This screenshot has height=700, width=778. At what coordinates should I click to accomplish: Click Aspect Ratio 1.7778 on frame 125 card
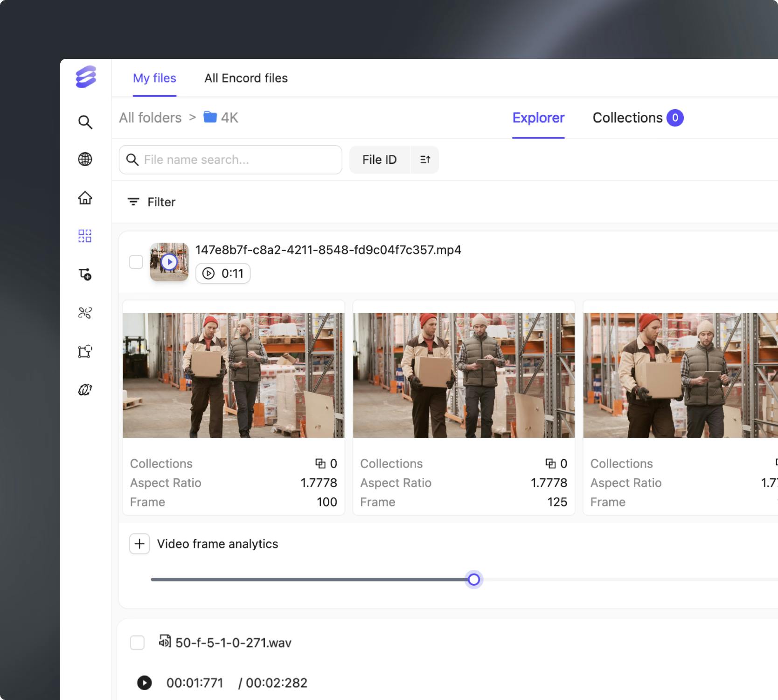coord(549,483)
